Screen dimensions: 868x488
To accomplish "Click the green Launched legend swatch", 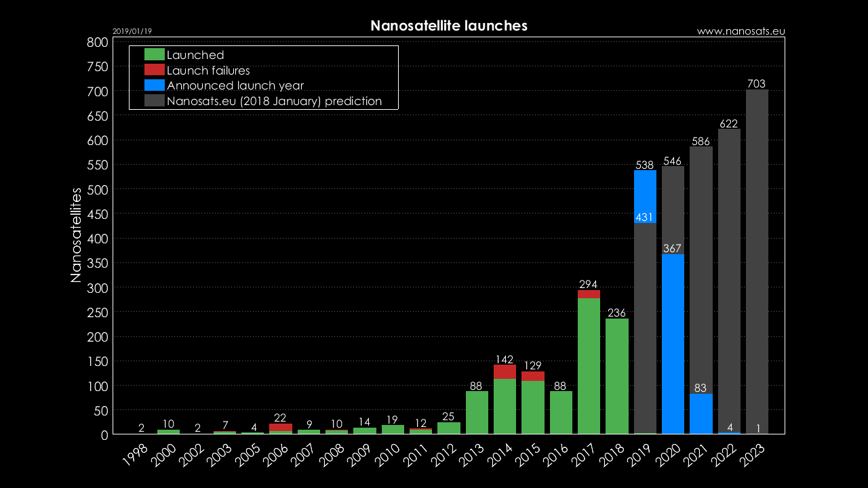I will pyautogui.click(x=155, y=55).
